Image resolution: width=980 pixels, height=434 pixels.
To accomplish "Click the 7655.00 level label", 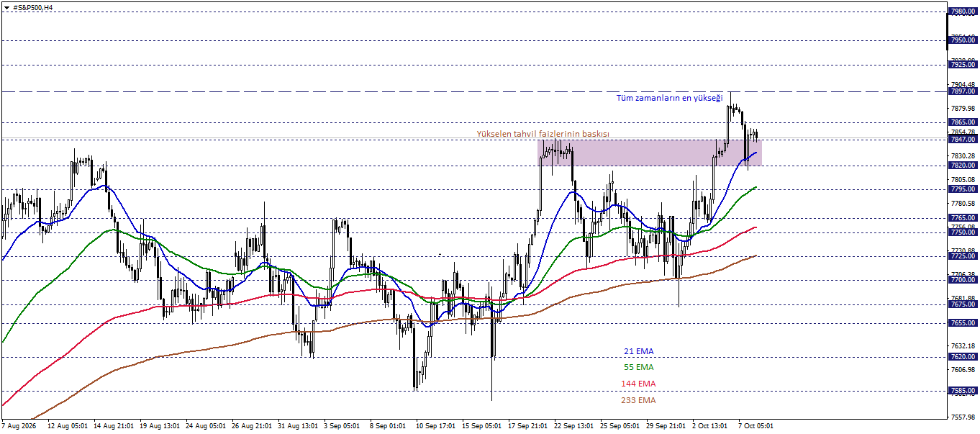I will click(x=963, y=323).
